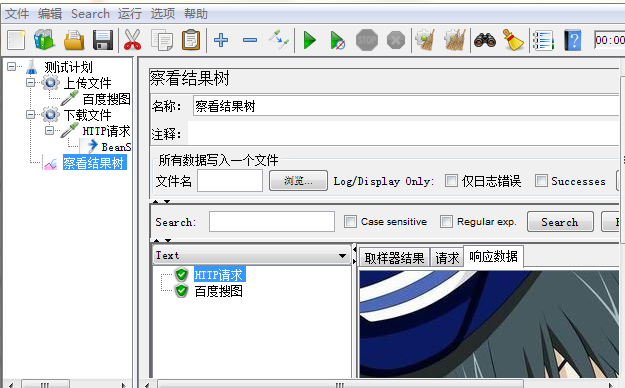Click the New test plan icon
Image resolution: width=625 pixels, height=388 pixels.
pyautogui.click(x=16, y=40)
